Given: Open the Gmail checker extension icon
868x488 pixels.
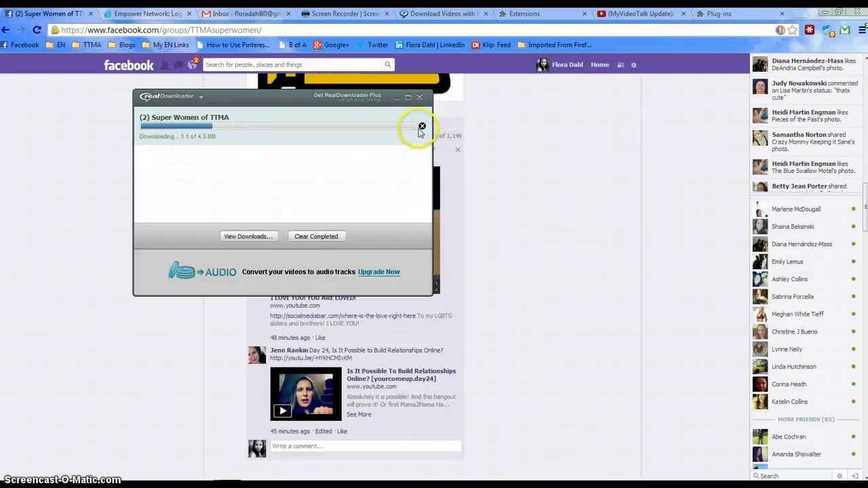Looking at the screenshot, I should click(x=845, y=30).
